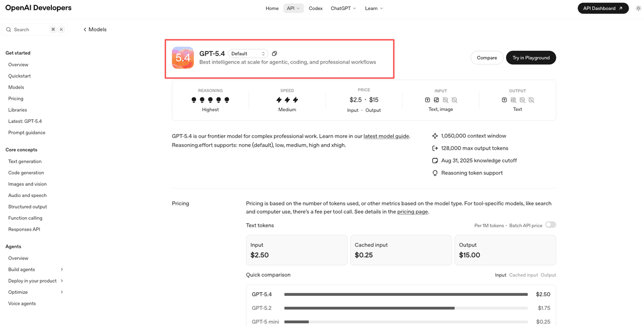Switch to the Codex nav item

(315, 8)
